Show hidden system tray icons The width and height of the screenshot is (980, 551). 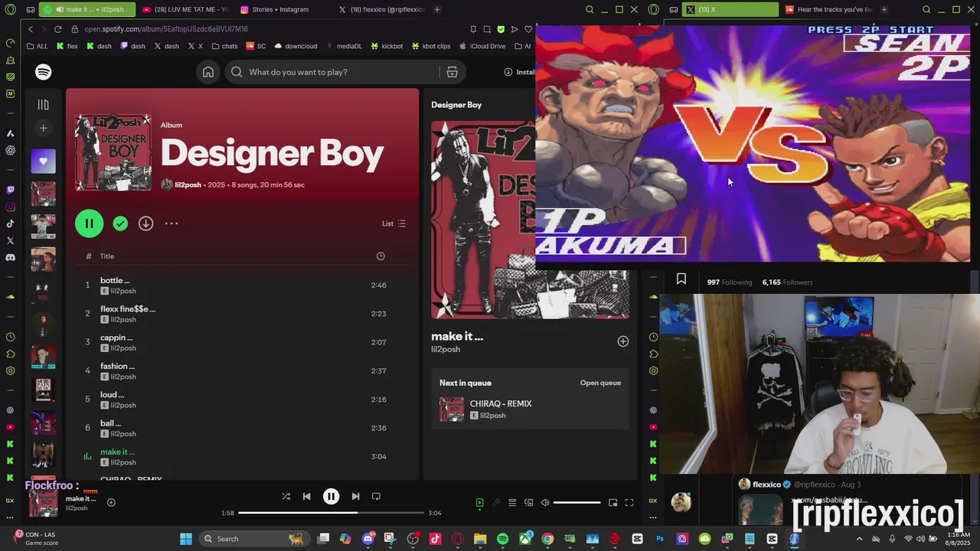859,539
